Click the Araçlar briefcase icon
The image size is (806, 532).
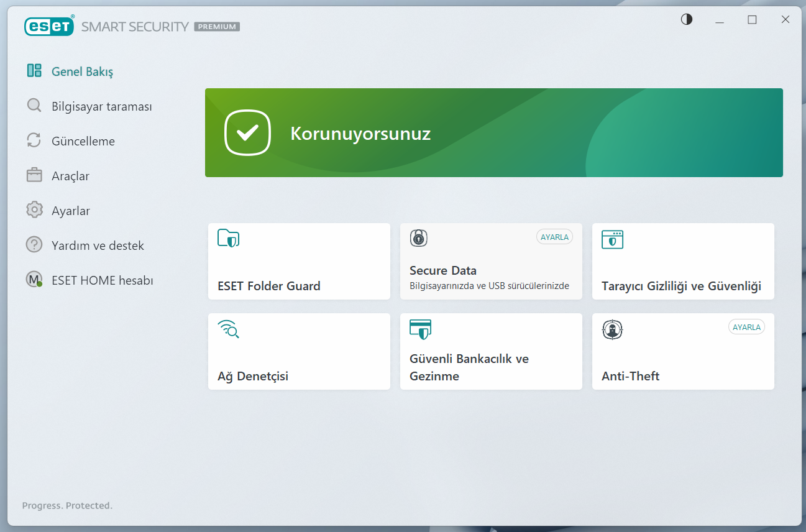coord(34,175)
